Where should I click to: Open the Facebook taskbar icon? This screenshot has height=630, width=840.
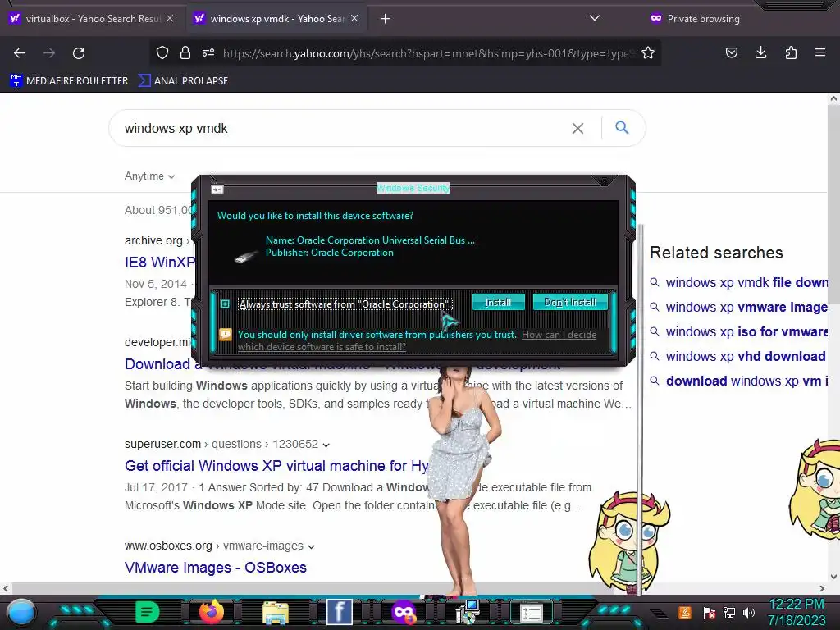340,612
